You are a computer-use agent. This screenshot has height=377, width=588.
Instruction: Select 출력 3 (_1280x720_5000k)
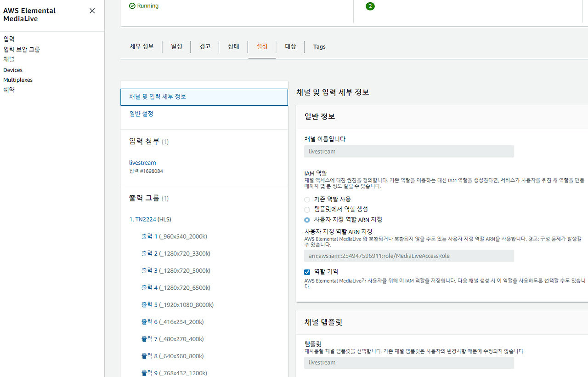[x=176, y=270]
